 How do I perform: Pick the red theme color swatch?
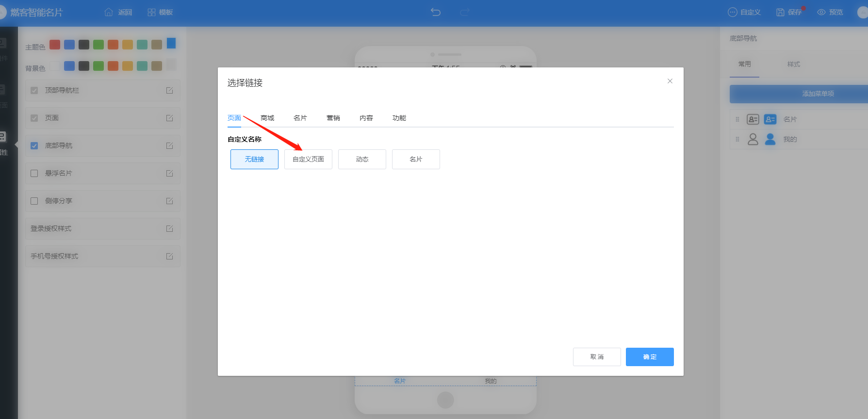click(x=55, y=45)
